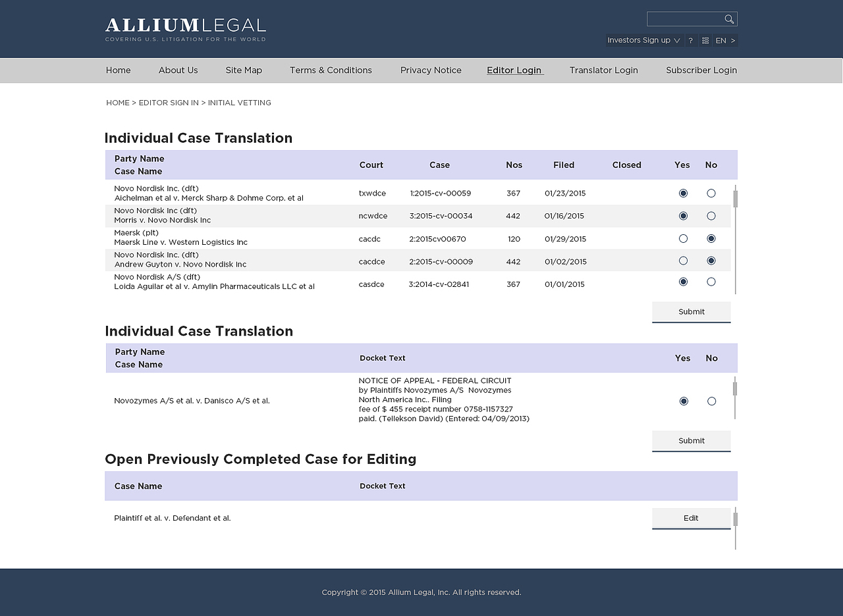The image size is (843, 616).
Task: Open the help question mark icon
Action: tap(691, 40)
